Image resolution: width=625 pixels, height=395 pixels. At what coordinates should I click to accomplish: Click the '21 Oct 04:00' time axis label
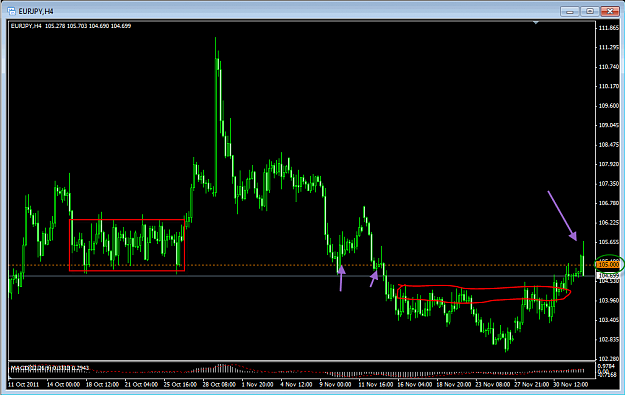point(141,385)
